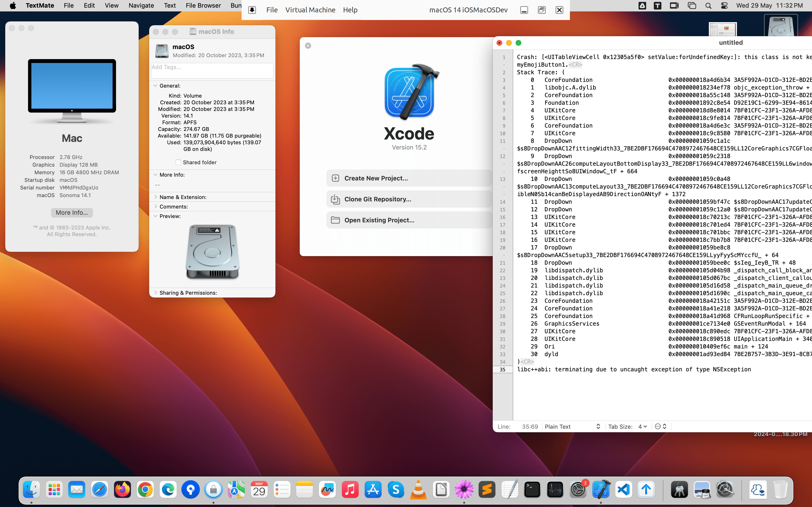Viewport: 812px width, 507px height.
Task: Expand Sharing & Permissions section
Action: pos(155,293)
